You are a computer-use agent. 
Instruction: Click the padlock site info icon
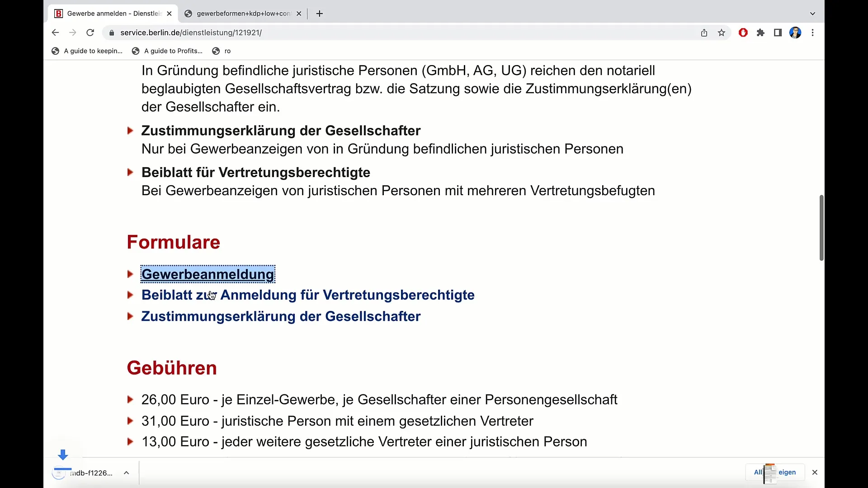point(112,33)
